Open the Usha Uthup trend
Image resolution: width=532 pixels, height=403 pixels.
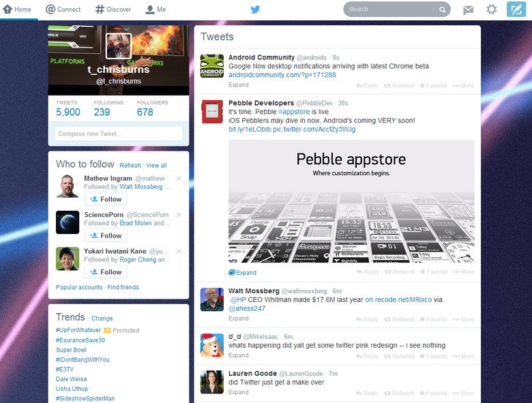click(72, 389)
